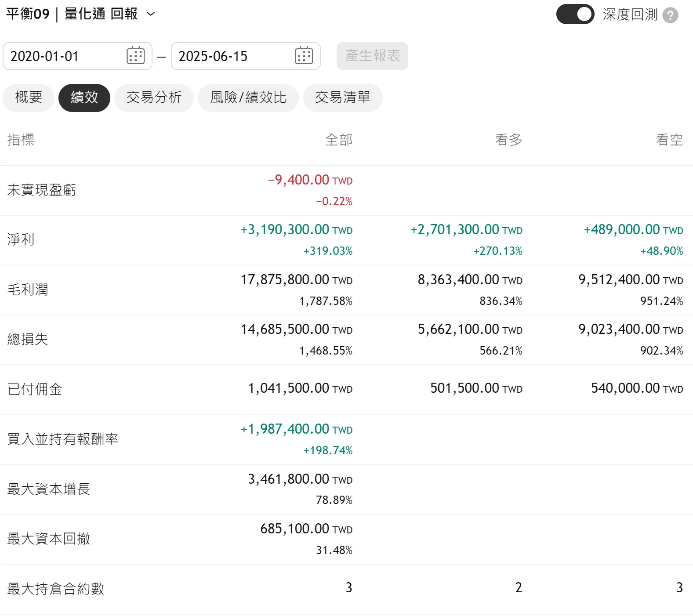
Task: Click the 902.34% short loss percentage
Action: pos(662,351)
